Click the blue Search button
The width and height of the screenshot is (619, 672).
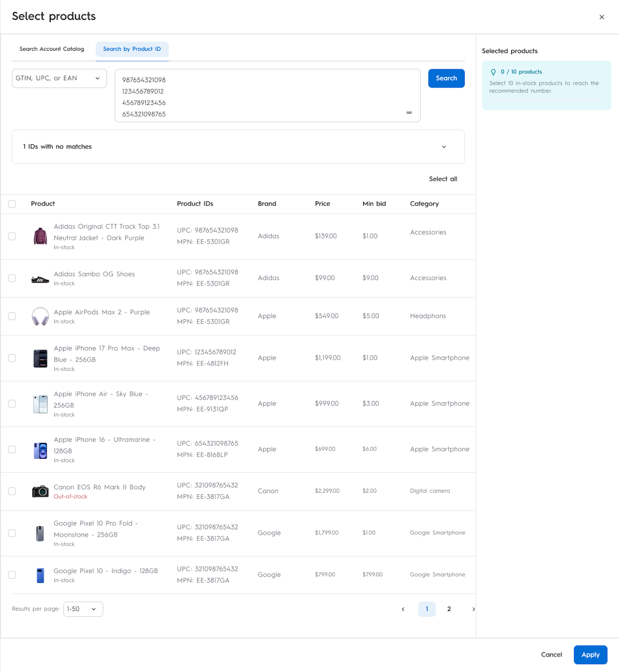446,78
